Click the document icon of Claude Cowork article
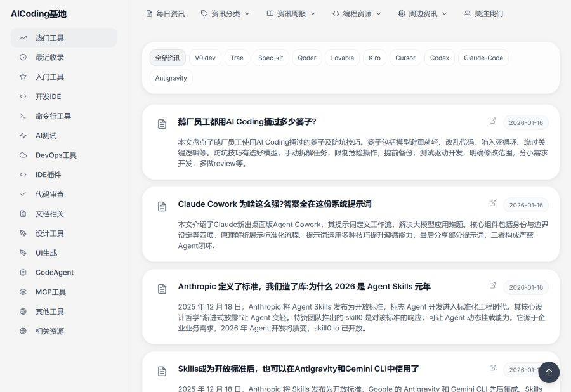Screen dimensions: 571x392 point(162,206)
